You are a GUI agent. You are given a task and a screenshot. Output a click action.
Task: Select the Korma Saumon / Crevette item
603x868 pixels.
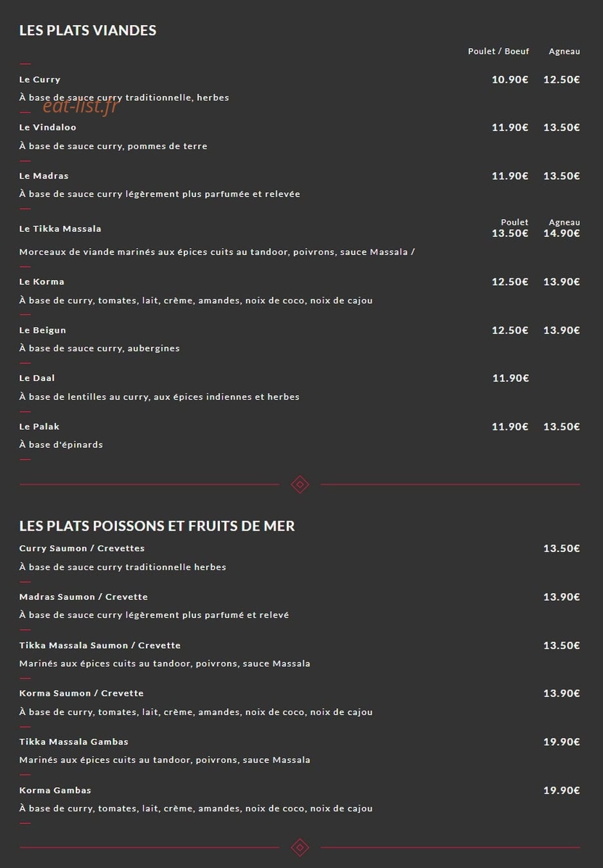point(82,693)
